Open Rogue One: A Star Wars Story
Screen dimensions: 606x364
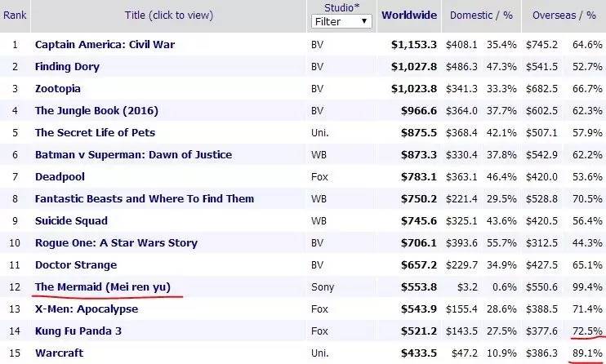pos(116,242)
